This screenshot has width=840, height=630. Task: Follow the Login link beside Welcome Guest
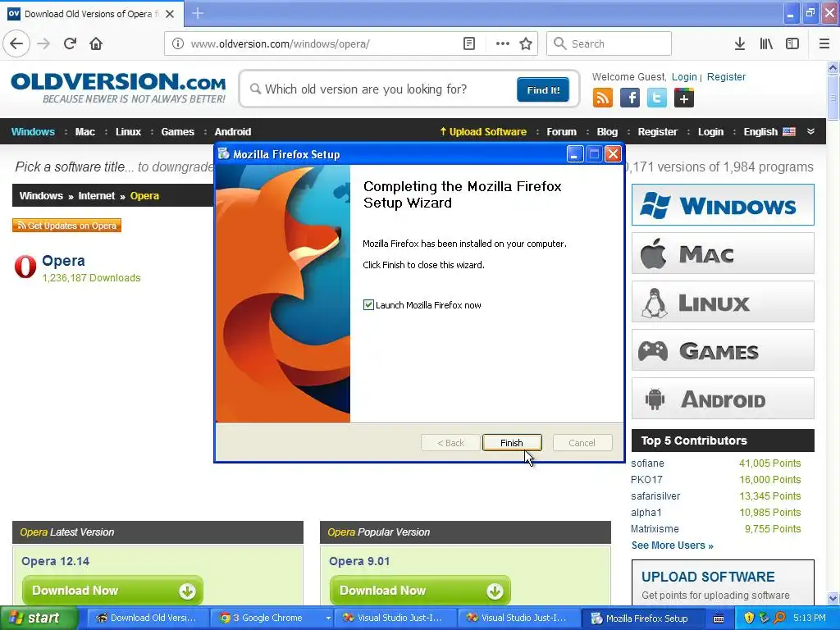(x=684, y=76)
